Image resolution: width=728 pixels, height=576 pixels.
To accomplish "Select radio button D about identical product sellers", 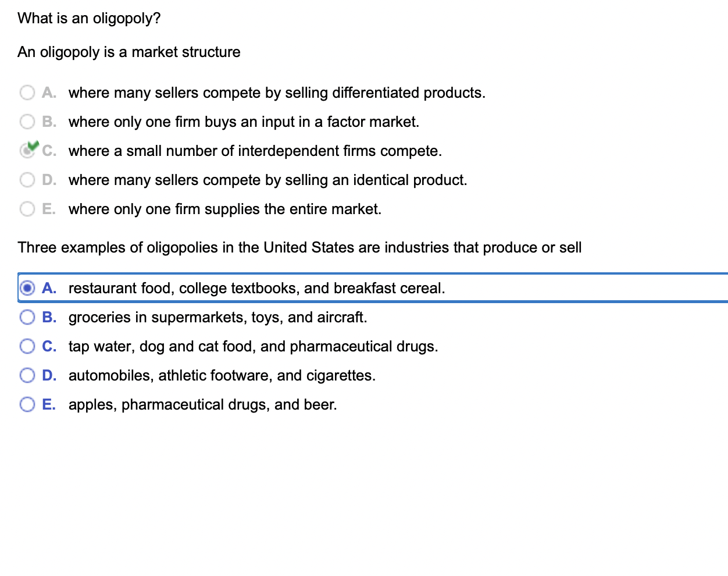I will [x=27, y=180].
